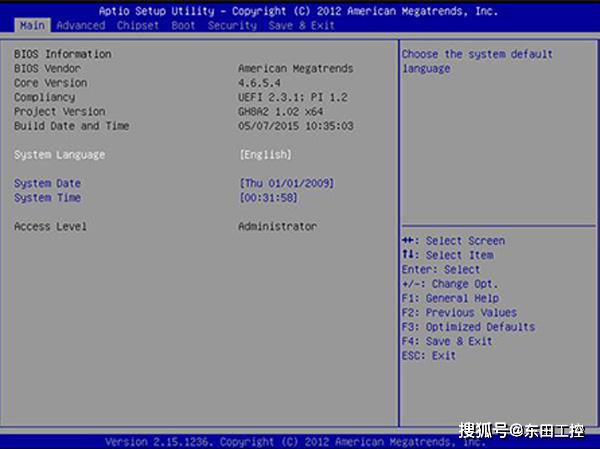Open the Security tab

pos(232,26)
